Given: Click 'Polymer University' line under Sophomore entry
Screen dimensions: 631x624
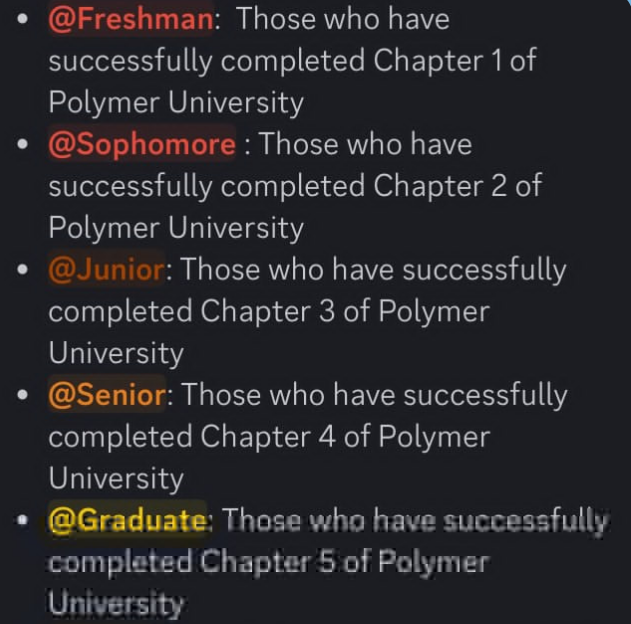Looking at the screenshot, I should 176,228.
